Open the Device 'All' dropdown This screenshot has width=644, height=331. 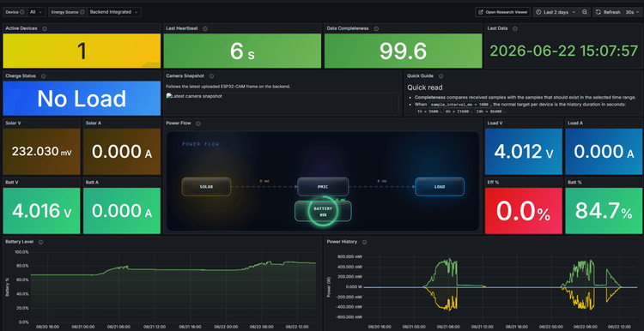[x=36, y=12]
